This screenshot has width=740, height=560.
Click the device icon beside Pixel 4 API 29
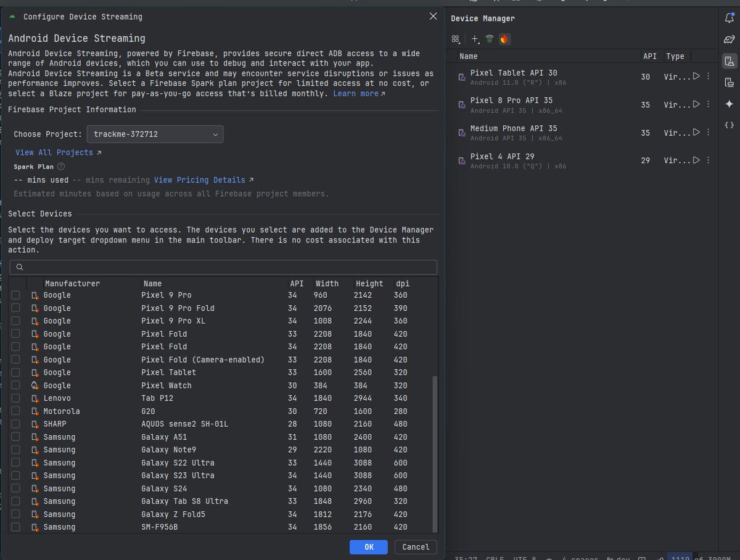(x=462, y=161)
